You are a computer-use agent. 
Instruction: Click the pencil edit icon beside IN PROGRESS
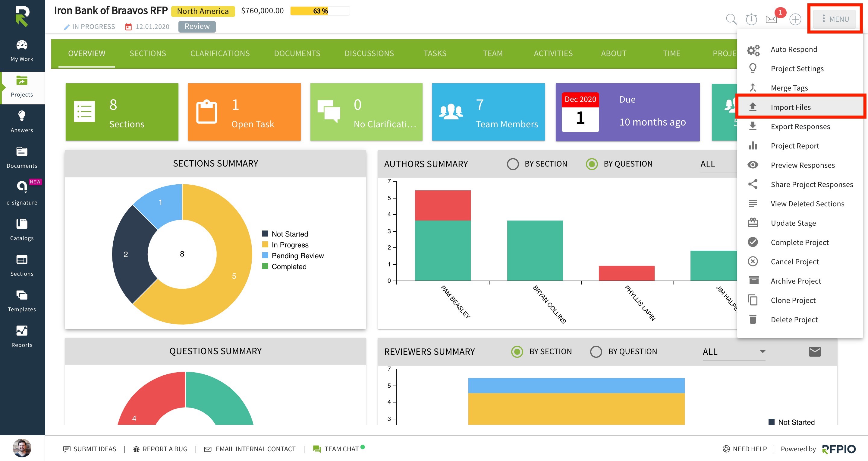[x=66, y=27]
